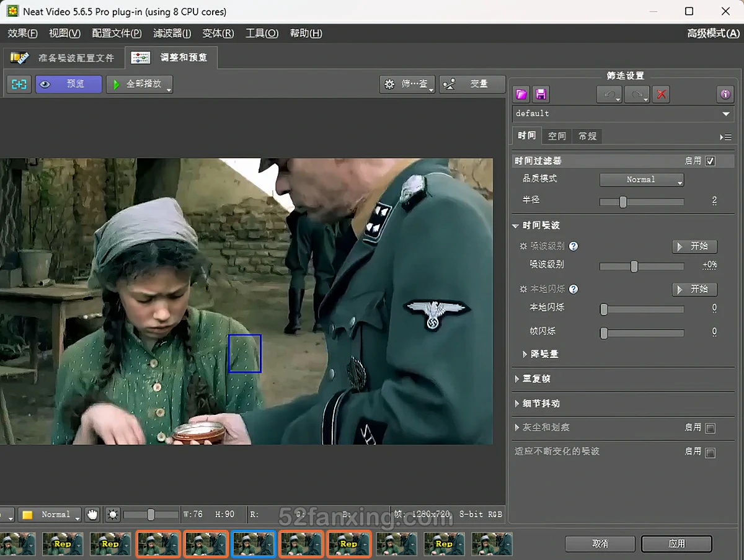744x560 pixels.
Task: Open the Variants button in viewer toolbar
Action: pos(472,84)
